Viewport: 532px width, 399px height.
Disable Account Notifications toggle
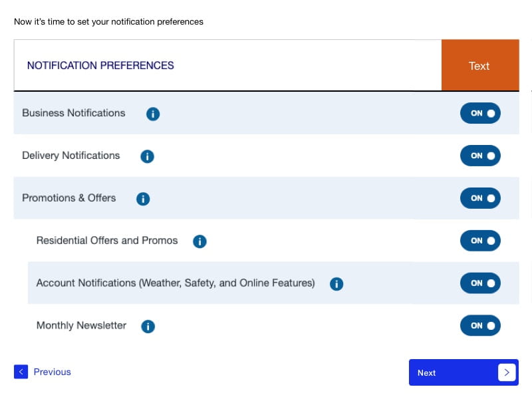[480, 283]
